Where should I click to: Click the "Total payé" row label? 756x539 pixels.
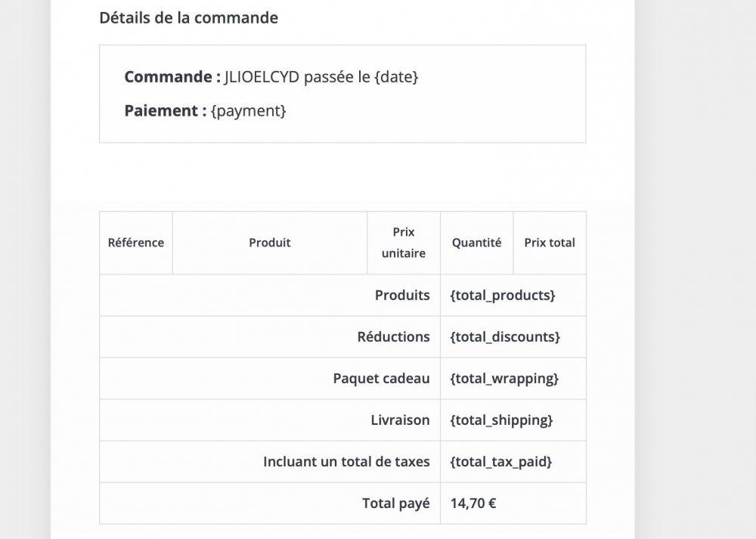click(395, 503)
